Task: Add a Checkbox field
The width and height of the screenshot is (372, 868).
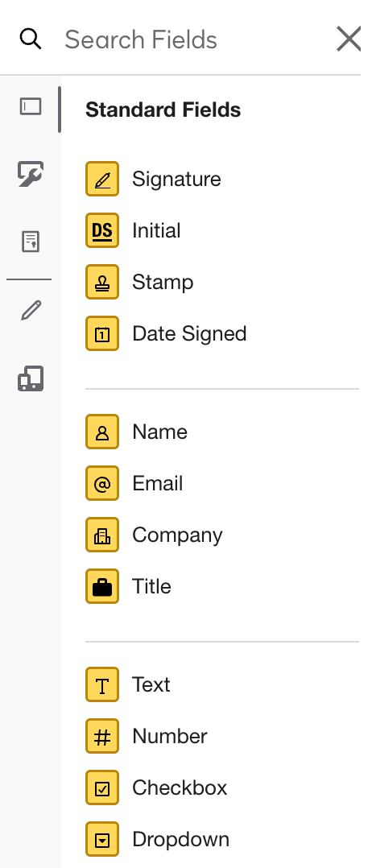Action: (x=157, y=787)
